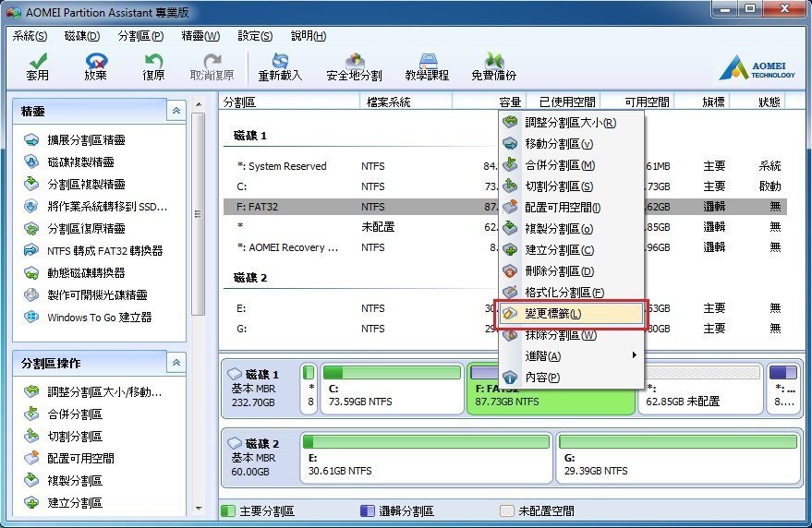Screen dimensions: 812x528
Task: Open the 教學課程 (Tutorial) toolbar icon
Action: click(427, 66)
